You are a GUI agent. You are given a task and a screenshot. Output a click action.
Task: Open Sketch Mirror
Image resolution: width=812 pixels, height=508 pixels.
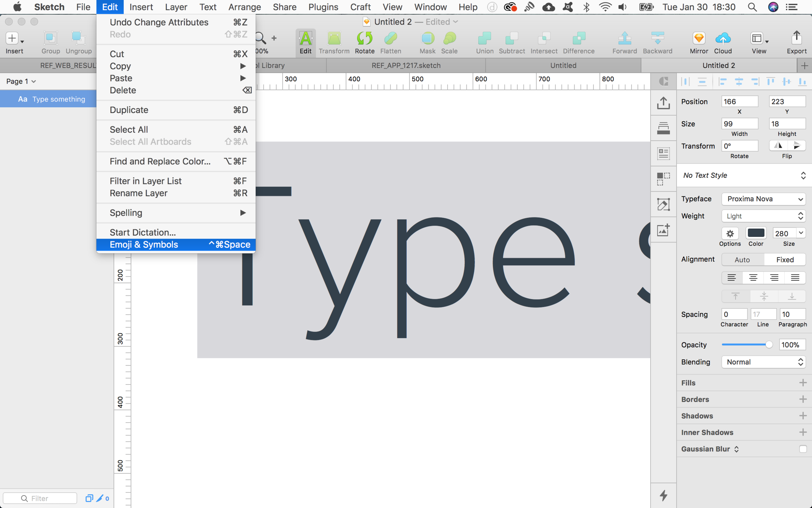(x=699, y=38)
